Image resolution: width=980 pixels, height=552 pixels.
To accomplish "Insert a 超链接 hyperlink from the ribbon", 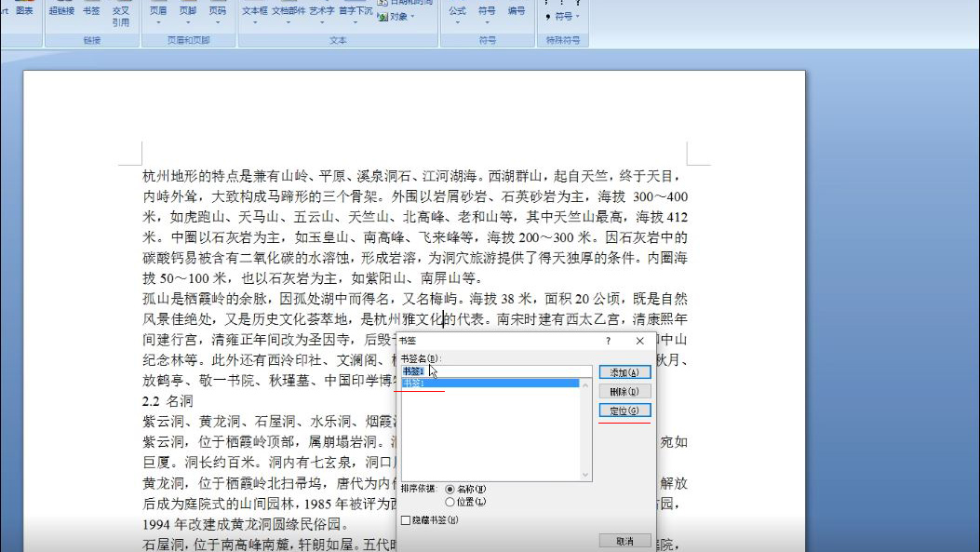I will (61, 10).
